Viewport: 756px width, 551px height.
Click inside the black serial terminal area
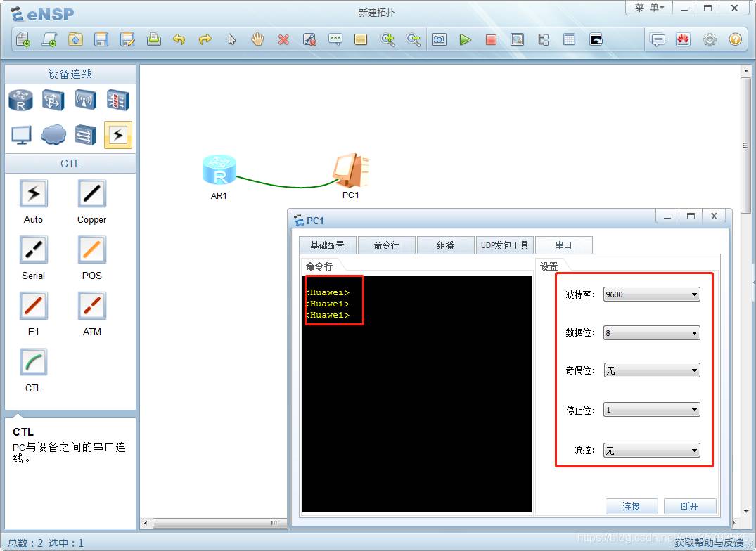click(x=417, y=394)
